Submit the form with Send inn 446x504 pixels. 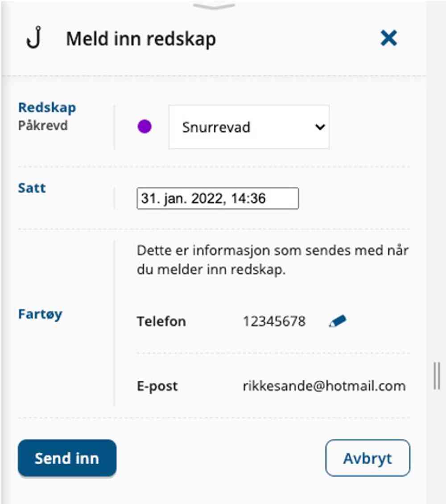point(67,458)
